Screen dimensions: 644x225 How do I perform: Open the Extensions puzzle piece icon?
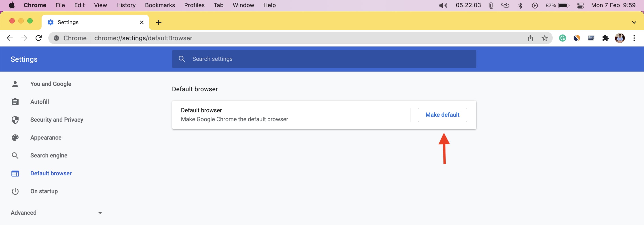(x=605, y=38)
